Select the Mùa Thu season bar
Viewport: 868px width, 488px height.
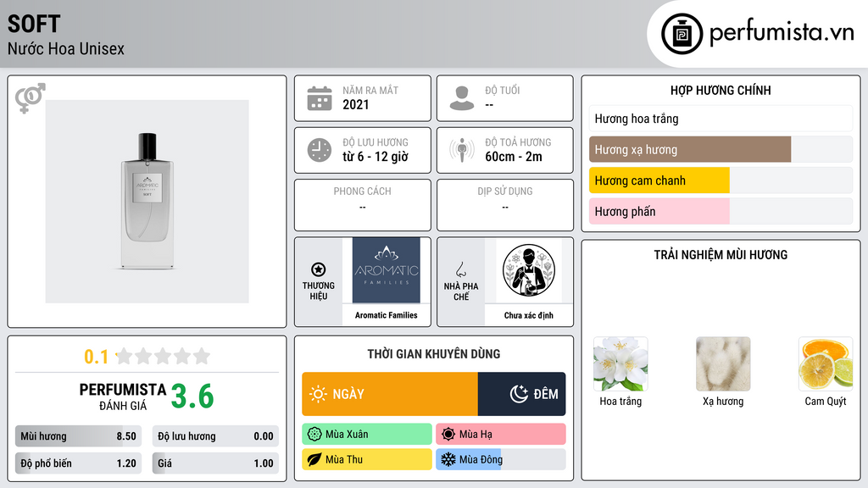coord(367,459)
